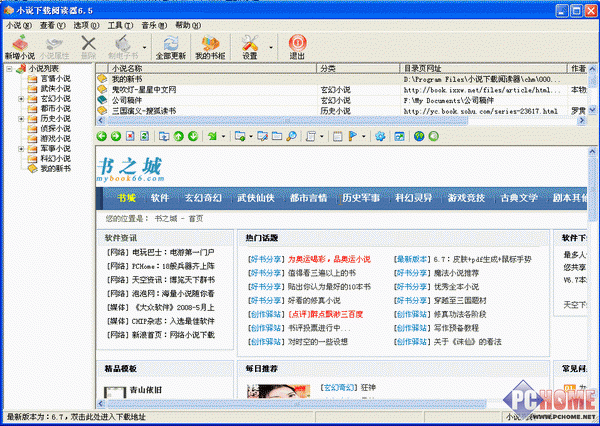
Task: Click the scroll document icon
Action: pos(311,136)
